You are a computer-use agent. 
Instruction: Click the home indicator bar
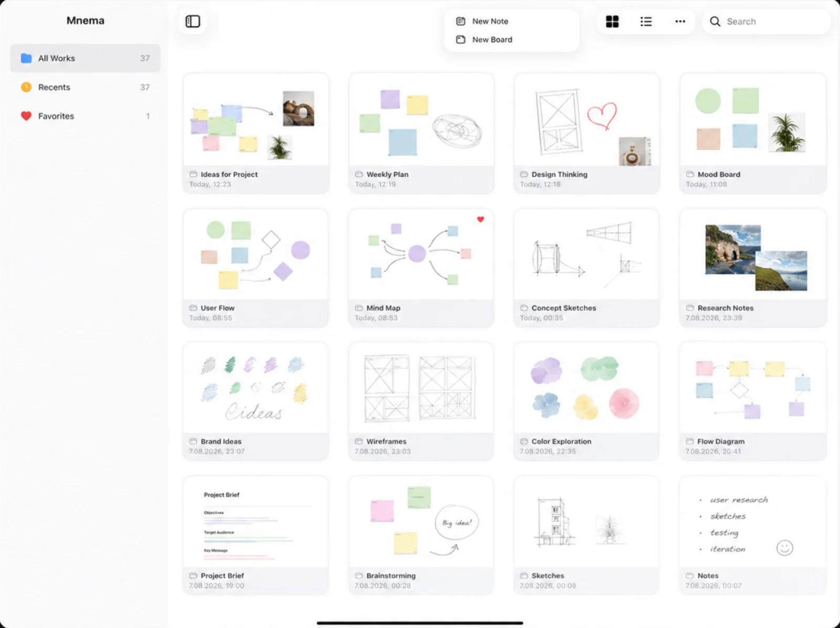(x=420, y=623)
